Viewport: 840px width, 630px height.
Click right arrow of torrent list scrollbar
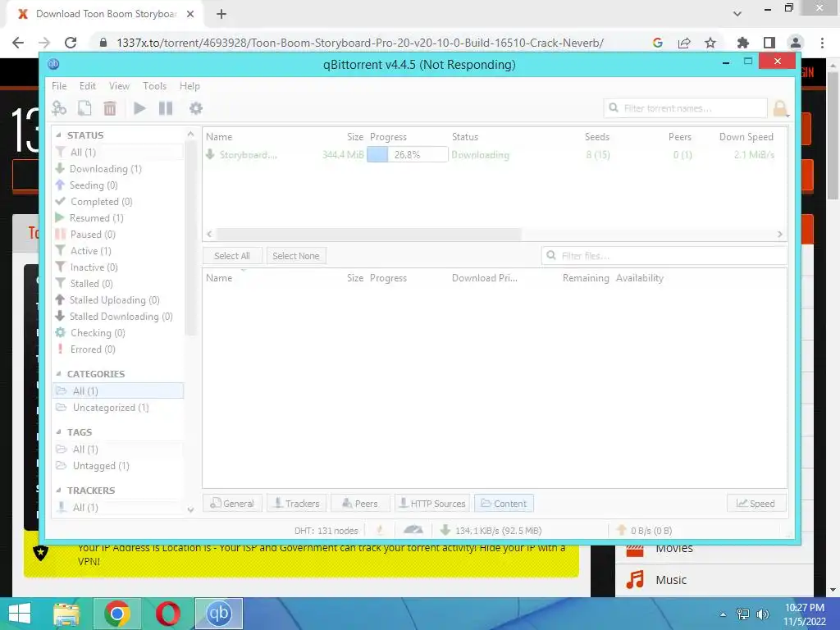(780, 234)
